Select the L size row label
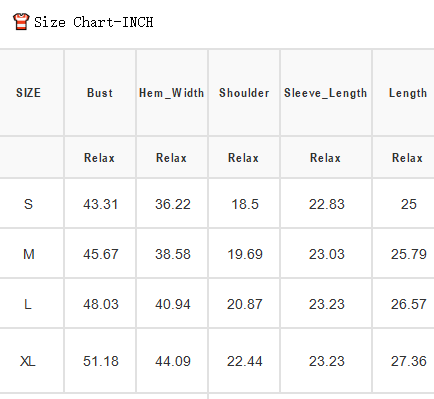Image resolution: width=434 pixels, height=399 pixels. pyautogui.click(x=28, y=304)
